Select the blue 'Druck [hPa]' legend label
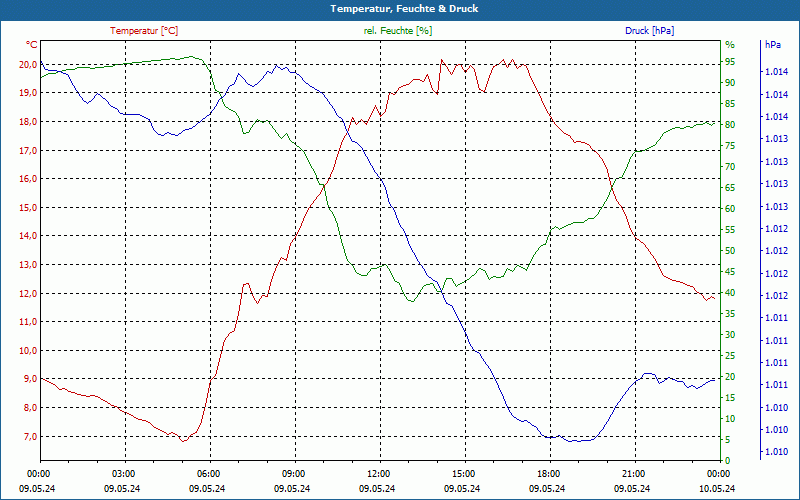800x500 pixels. click(649, 31)
